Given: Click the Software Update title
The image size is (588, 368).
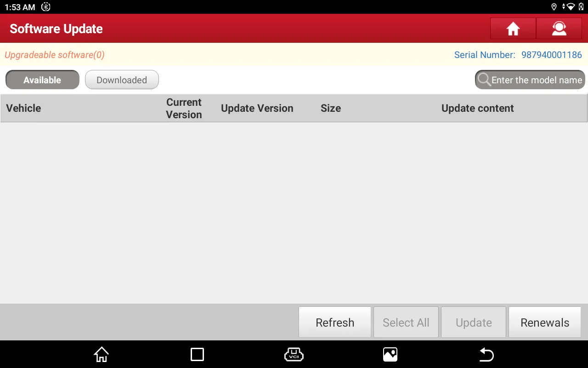Looking at the screenshot, I should [56, 29].
